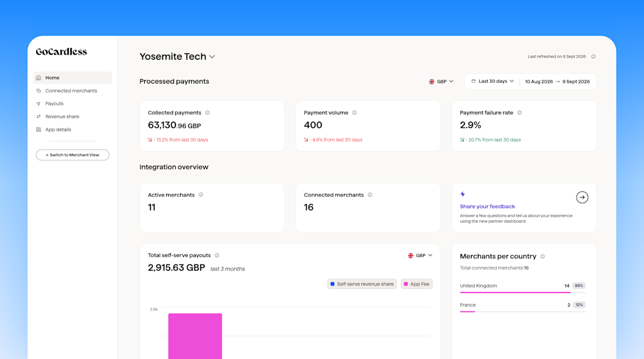Click the Revenue share swap icon
Image resolution: width=644 pixels, height=359 pixels.
pos(39,117)
